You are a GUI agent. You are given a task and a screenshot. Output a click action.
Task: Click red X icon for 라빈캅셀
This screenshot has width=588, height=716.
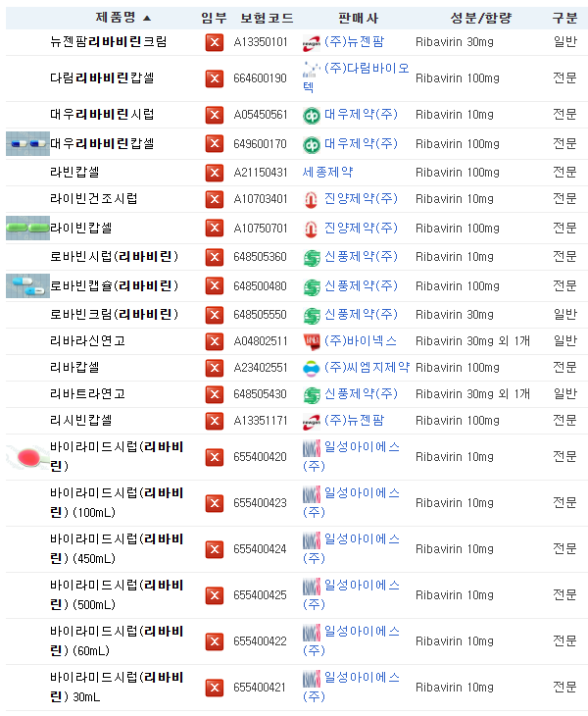pos(214,173)
